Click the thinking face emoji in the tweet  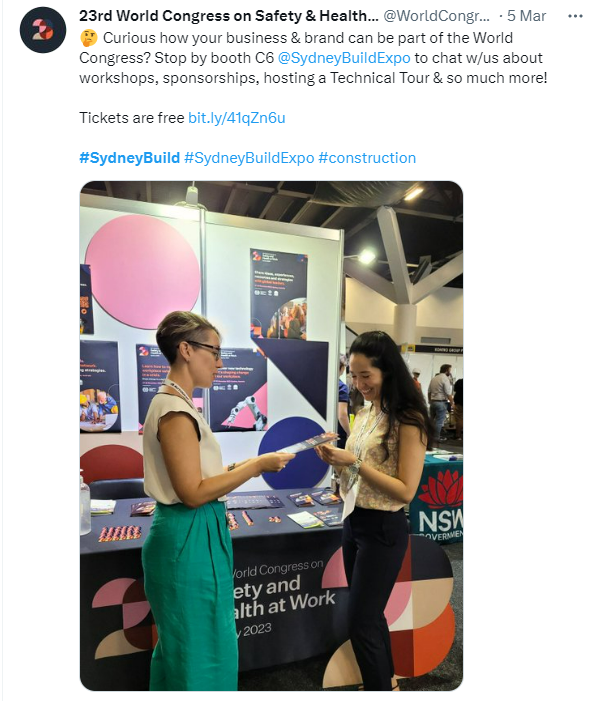pyautogui.click(x=89, y=38)
